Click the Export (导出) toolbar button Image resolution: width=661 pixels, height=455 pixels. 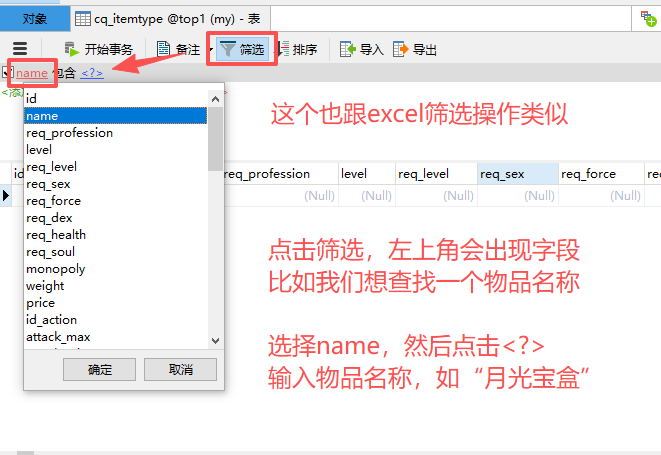point(414,49)
